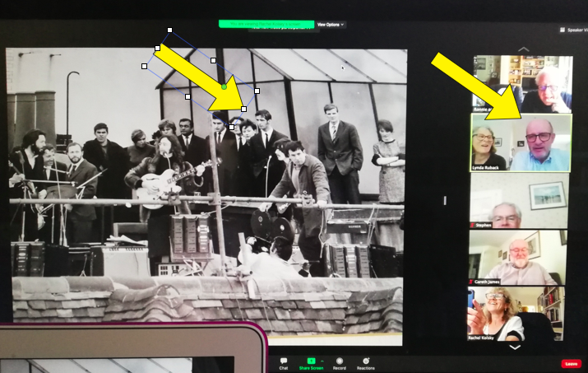
Task: Start recording with the Record icon
Action: coord(340,361)
